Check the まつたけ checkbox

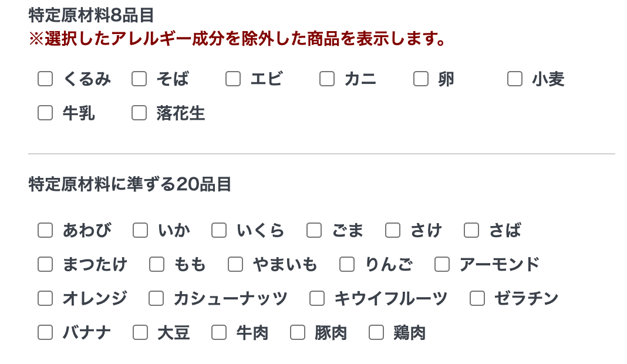45,264
